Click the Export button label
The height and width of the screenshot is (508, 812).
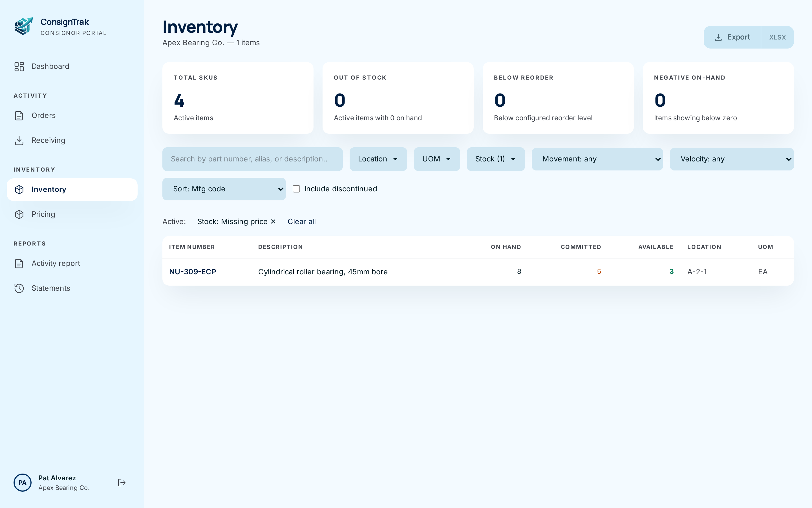tap(738, 37)
